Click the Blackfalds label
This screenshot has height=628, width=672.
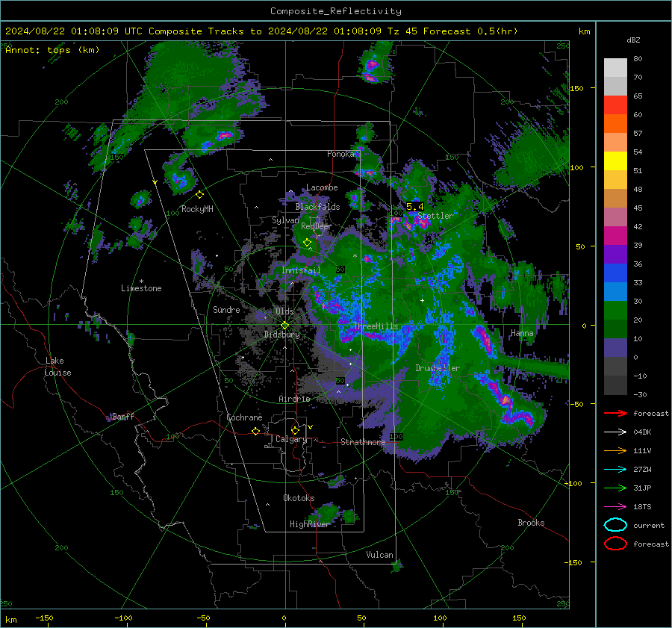(317, 207)
